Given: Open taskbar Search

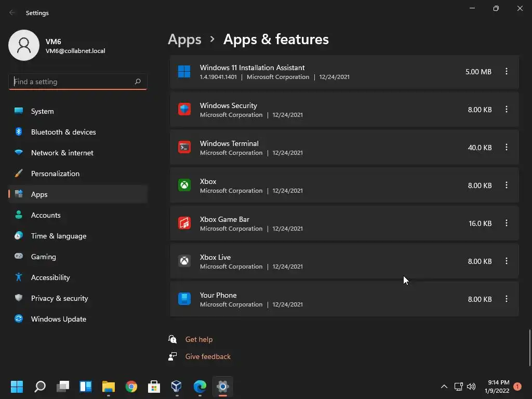Looking at the screenshot, I should click(40, 386).
